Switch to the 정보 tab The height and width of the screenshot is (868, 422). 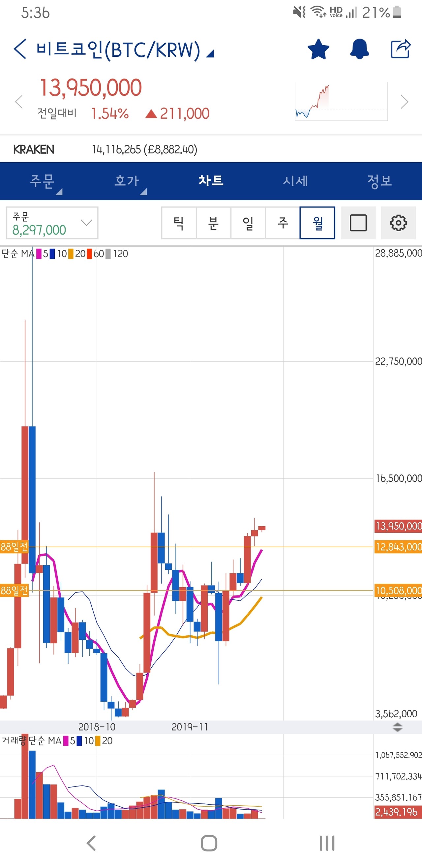[x=379, y=181]
